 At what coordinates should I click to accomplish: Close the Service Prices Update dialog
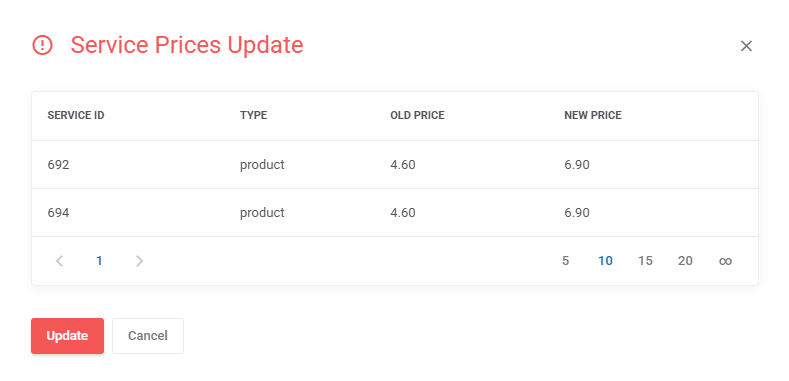pyautogui.click(x=746, y=46)
